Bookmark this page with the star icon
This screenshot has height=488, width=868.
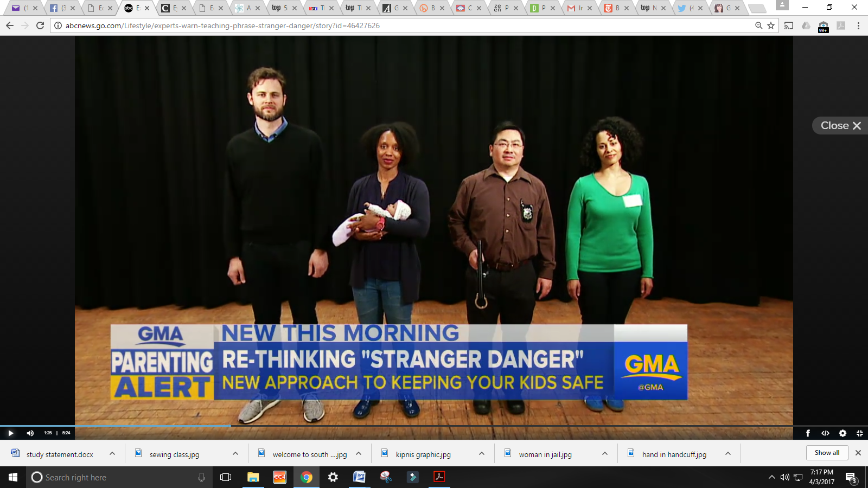pyautogui.click(x=771, y=25)
